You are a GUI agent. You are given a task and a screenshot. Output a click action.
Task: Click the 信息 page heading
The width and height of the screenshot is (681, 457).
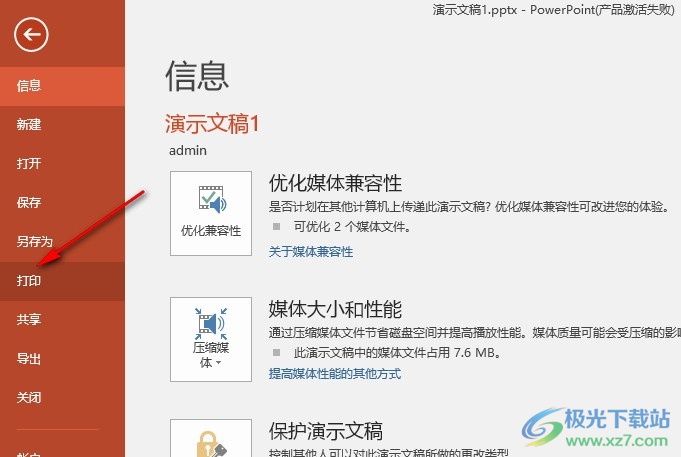[x=197, y=76]
